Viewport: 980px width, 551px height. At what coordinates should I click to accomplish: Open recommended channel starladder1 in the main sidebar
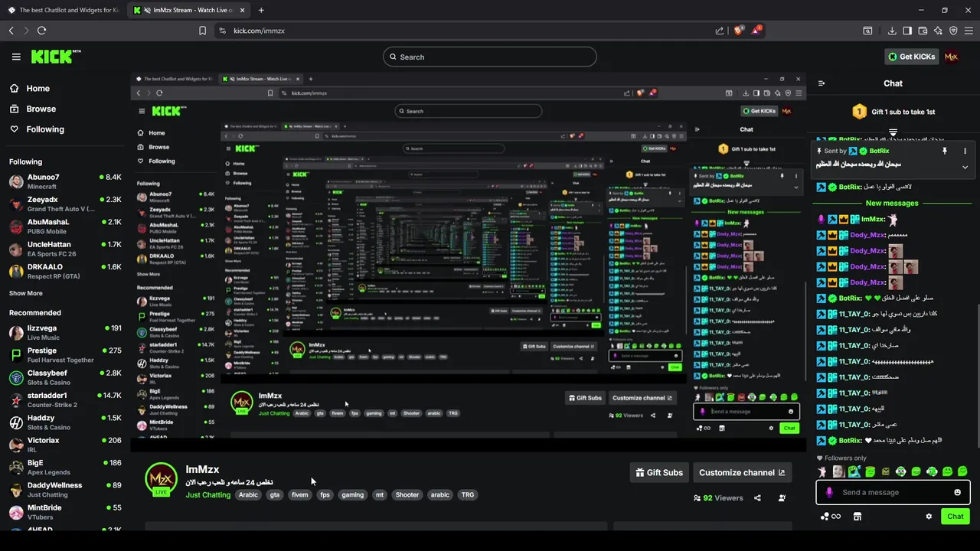(x=65, y=399)
